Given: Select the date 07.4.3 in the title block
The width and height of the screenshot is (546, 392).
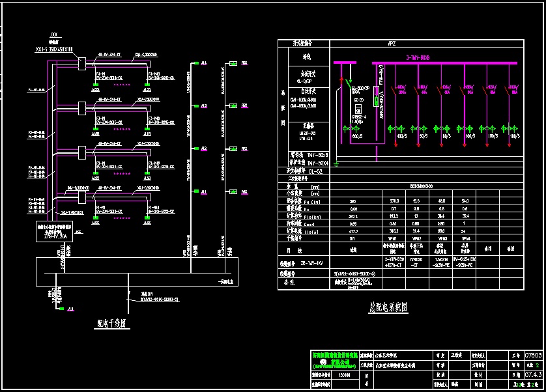Looking at the screenshot, I should 532,375.
